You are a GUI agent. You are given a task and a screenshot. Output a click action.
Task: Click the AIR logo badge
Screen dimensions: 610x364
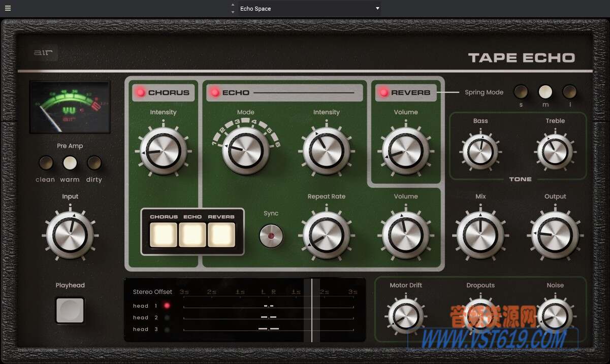pyautogui.click(x=44, y=53)
